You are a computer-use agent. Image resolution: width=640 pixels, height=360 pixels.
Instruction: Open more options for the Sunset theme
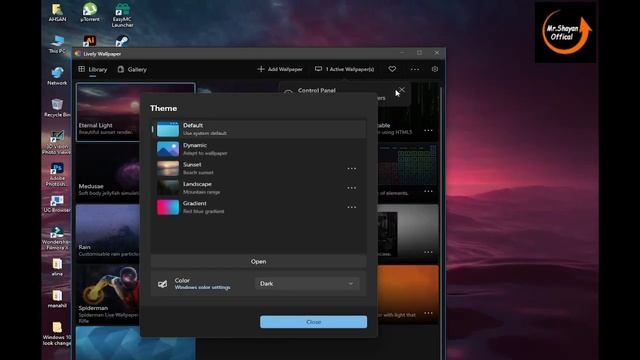point(351,169)
